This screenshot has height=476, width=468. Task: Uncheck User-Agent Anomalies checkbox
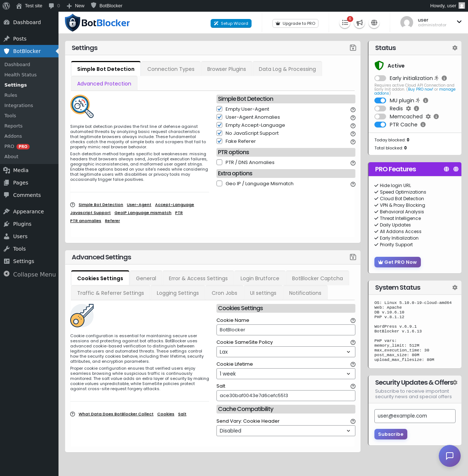[219, 117]
